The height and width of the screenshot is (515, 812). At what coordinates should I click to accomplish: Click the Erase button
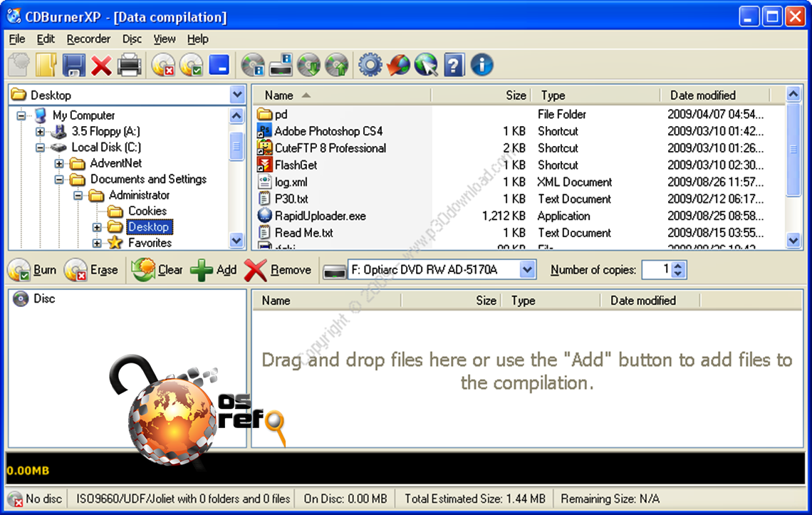pos(91,270)
